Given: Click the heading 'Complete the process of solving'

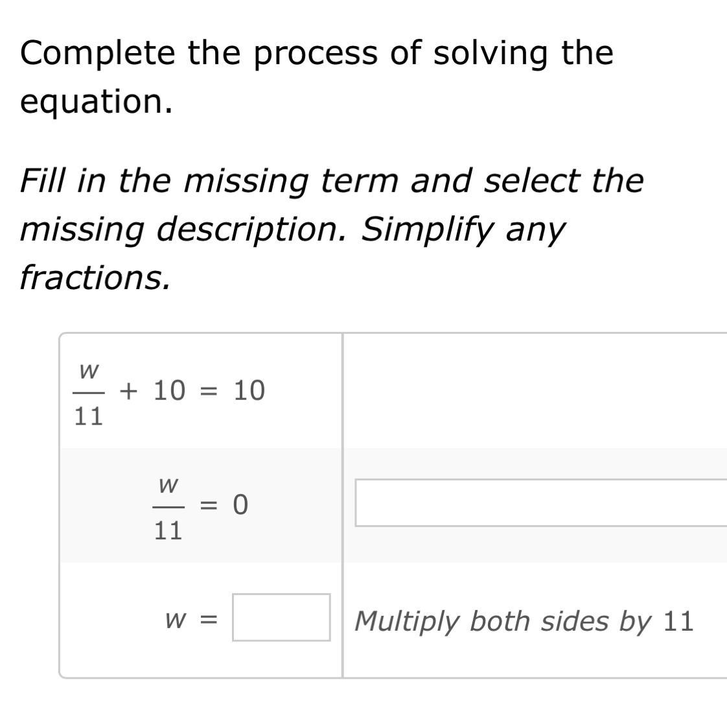Looking at the screenshot, I should coord(316,53).
